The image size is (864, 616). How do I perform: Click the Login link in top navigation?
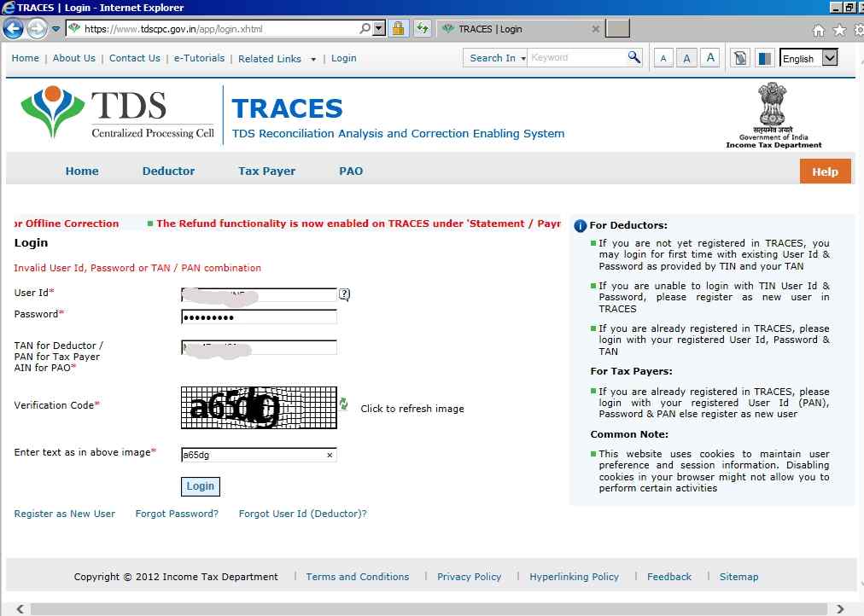click(343, 58)
